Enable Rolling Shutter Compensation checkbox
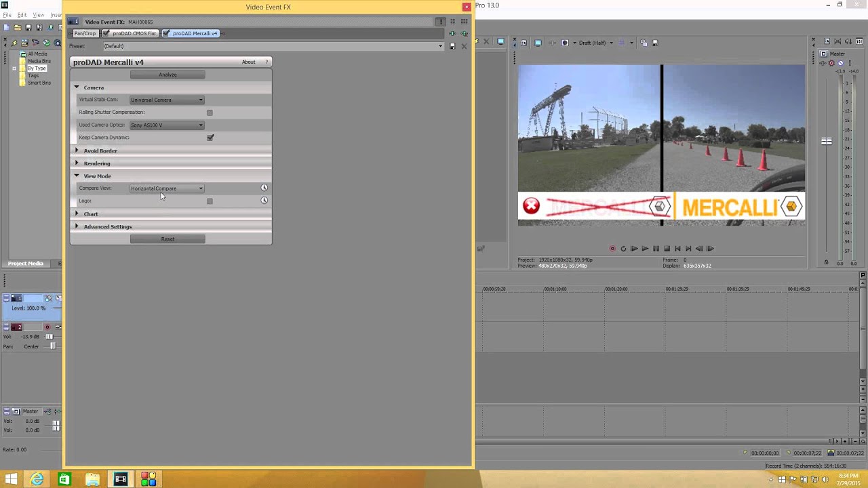Image resolution: width=868 pixels, height=488 pixels. [x=210, y=113]
